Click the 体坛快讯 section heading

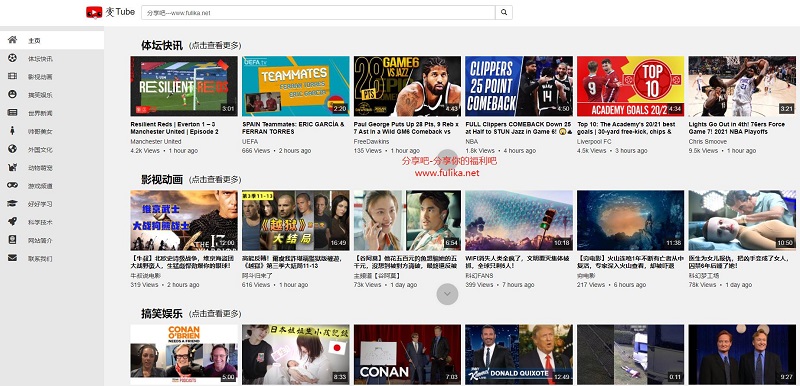(162, 45)
